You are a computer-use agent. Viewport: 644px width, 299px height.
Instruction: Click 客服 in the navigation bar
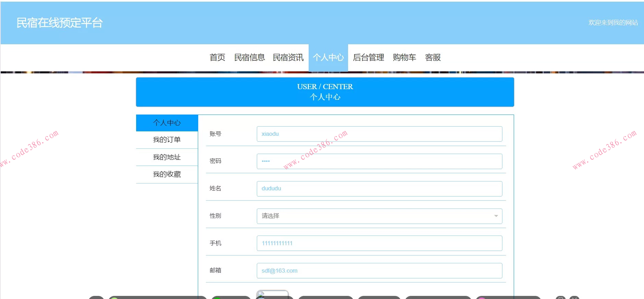[x=433, y=57]
